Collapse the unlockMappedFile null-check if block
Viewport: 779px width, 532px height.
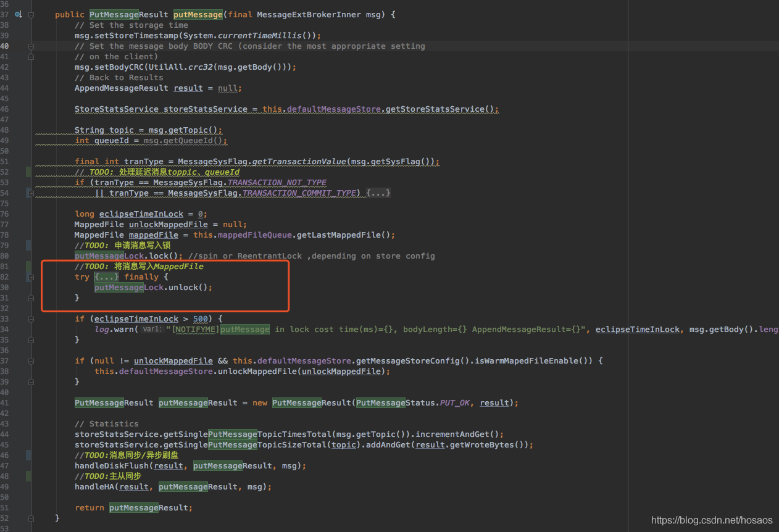[31, 361]
